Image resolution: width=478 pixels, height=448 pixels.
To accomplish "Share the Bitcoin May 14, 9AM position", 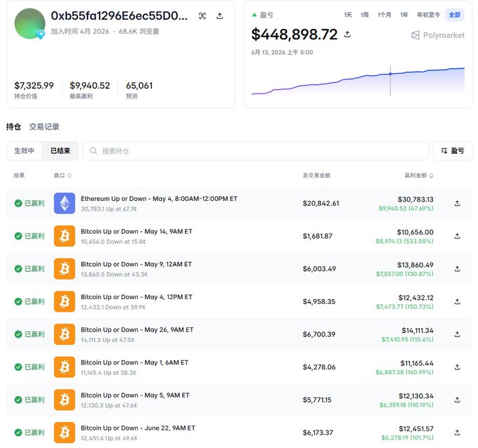I will (457, 236).
